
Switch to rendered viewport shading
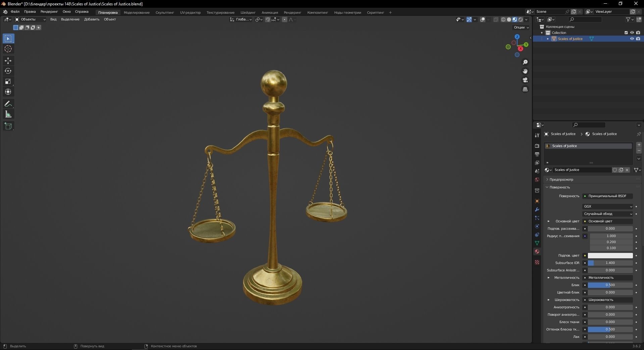[x=521, y=19]
